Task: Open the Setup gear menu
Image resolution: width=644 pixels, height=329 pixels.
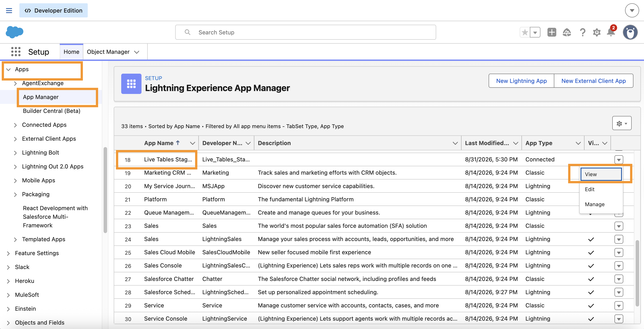Action: [x=596, y=32]
